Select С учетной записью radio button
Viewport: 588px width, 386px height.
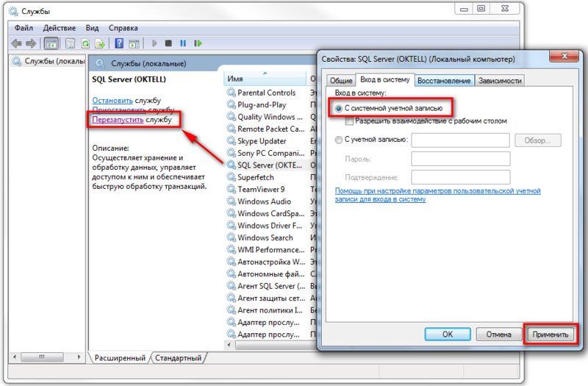(339, 140)
